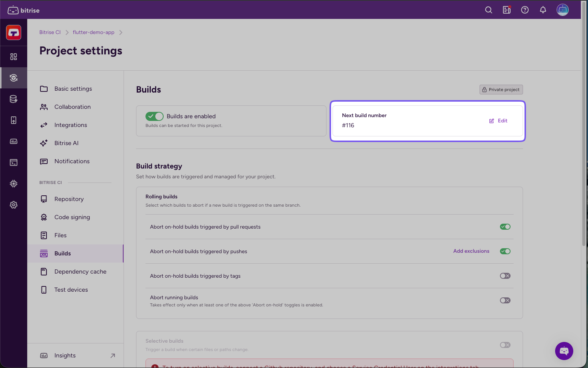Open the terminal icon in left rail
Image resolution: width=588 pixels, height=368 pixels.
[14, 162]
